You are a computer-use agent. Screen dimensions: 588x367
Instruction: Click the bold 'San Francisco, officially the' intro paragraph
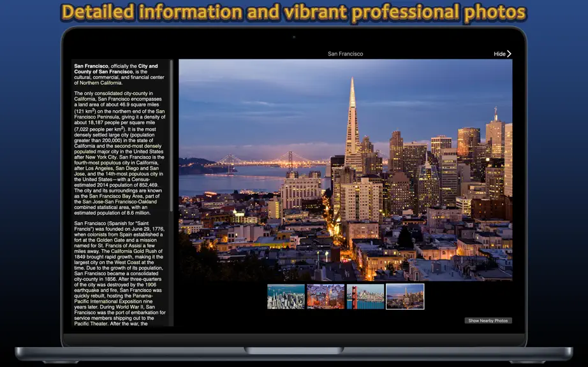pyautogui.click(x=119, y=75)
